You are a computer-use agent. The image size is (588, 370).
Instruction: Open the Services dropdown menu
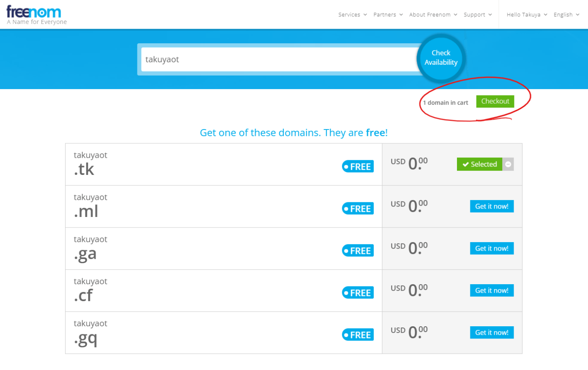click(x=353, y=15)
